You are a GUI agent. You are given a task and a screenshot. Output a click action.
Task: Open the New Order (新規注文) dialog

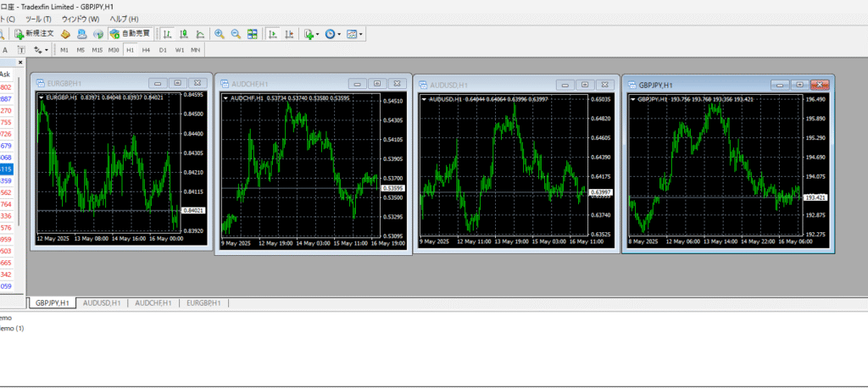pos(34,34)
